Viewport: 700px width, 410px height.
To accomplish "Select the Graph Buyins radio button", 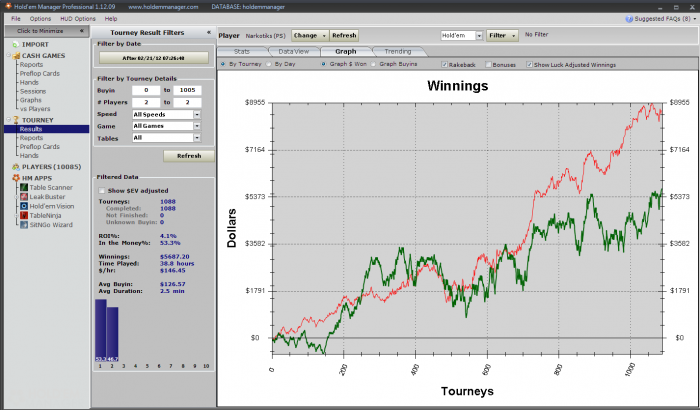I will coord(373,64).
